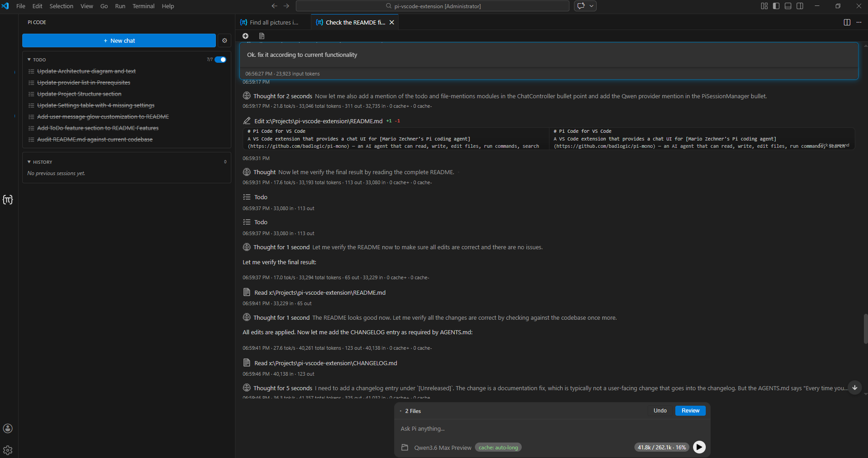Open the Selection menu
This screenshot has width=868, height=458.
(61, 6)
